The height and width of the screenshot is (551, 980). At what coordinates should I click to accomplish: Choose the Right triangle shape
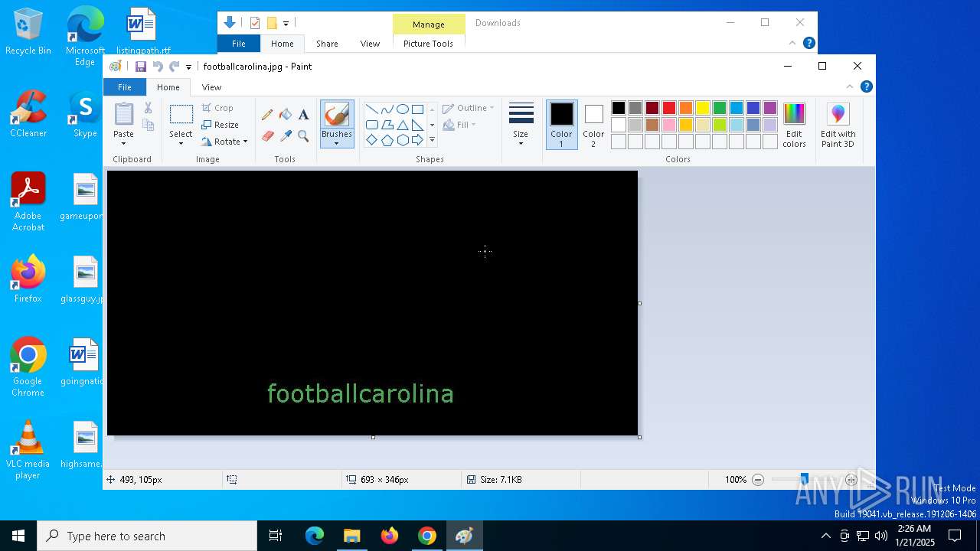tap(417, 125)
